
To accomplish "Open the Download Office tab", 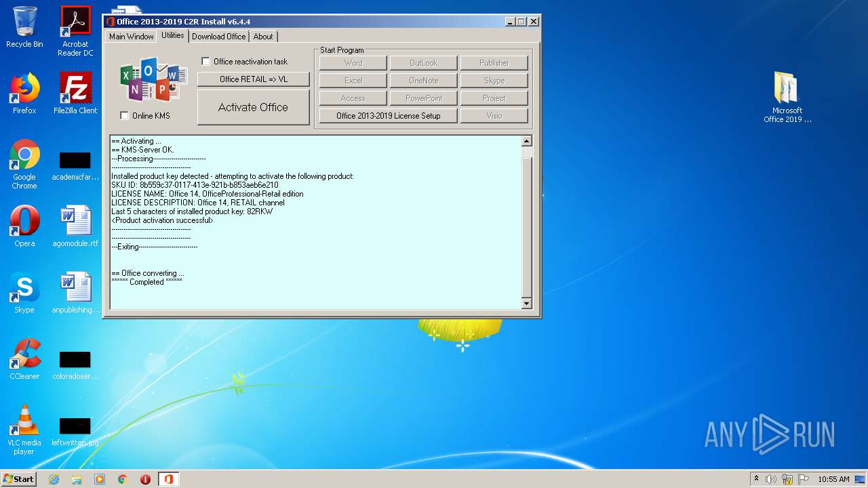I will [218, 37].
